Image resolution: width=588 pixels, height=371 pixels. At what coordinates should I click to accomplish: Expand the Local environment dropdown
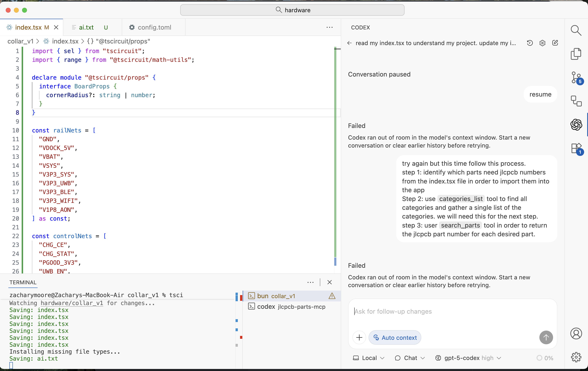(369, 358)
